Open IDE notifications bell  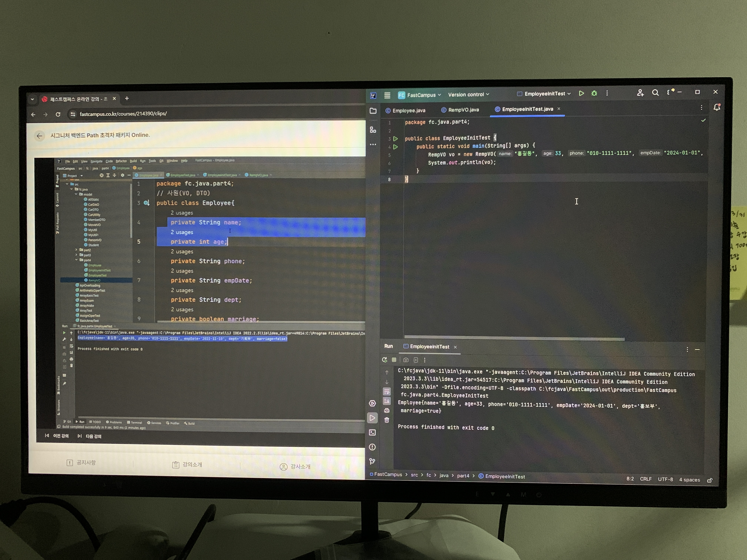pos(717,107)
